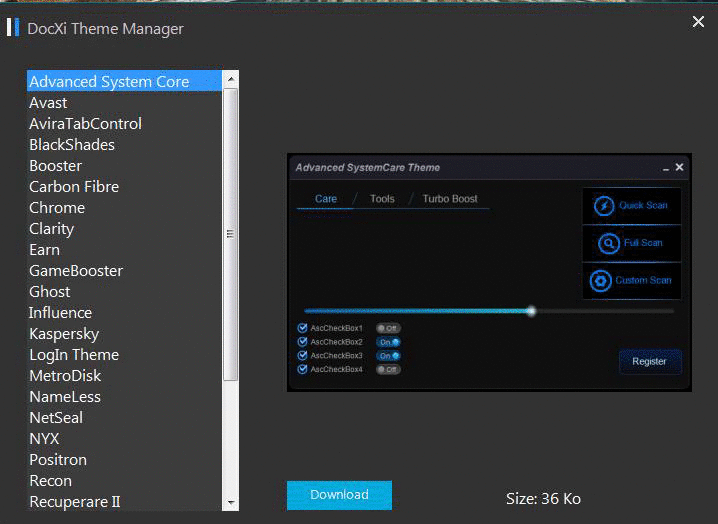Toggle the AscCheckBox3 checkbox
Screen dimensions: 718x524
click(x=302, y=355)
